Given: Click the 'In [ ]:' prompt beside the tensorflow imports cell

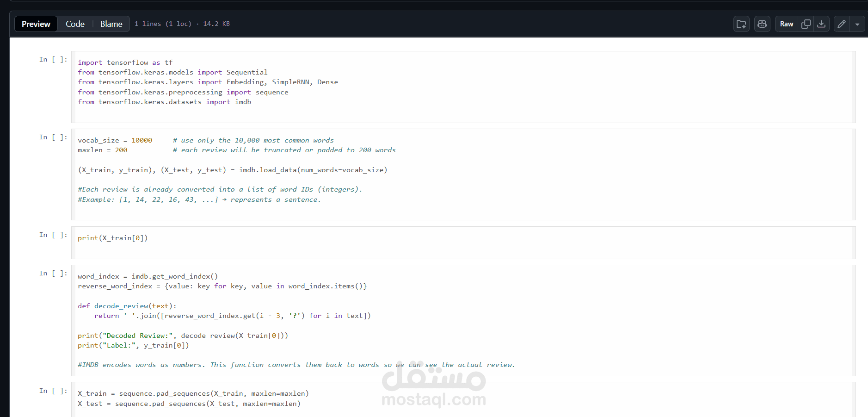Looking at the screenshot, I should [x=53, y=59].
